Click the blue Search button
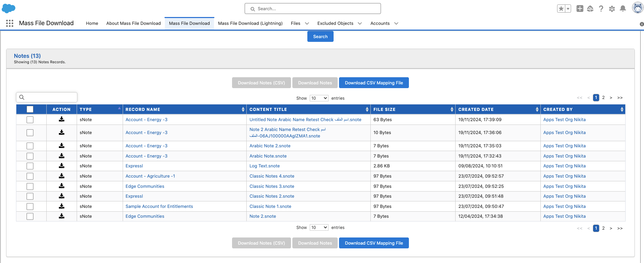The width and height of the screenshot is (644, 263). pyautogui.click(x=320, y=36)
